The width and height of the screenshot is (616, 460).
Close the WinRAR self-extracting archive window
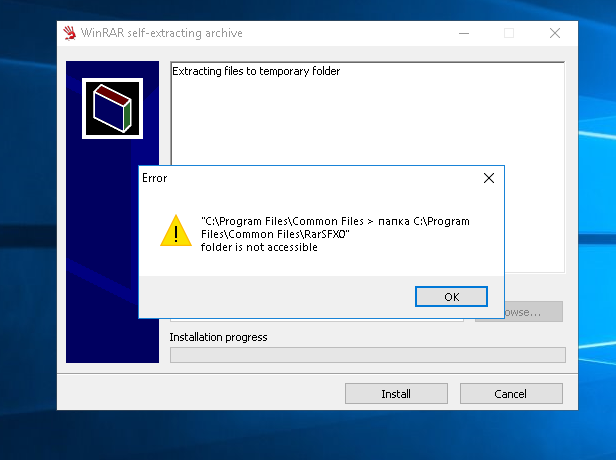coord(555,33)
